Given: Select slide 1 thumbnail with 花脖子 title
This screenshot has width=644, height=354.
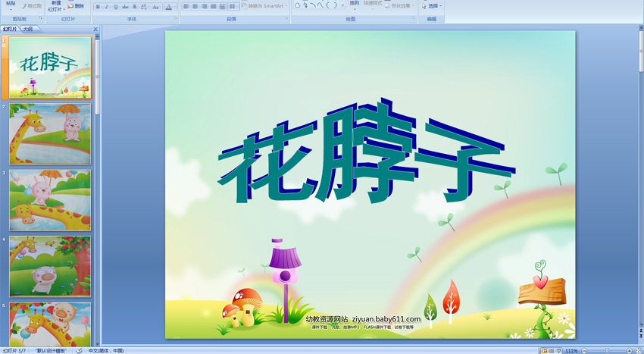Looking at the screenshot, I should click(x=51, y=67).
